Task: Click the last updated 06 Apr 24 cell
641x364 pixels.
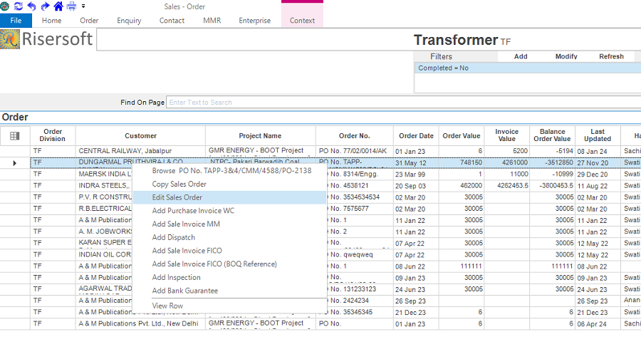Action: click(598, 324)
